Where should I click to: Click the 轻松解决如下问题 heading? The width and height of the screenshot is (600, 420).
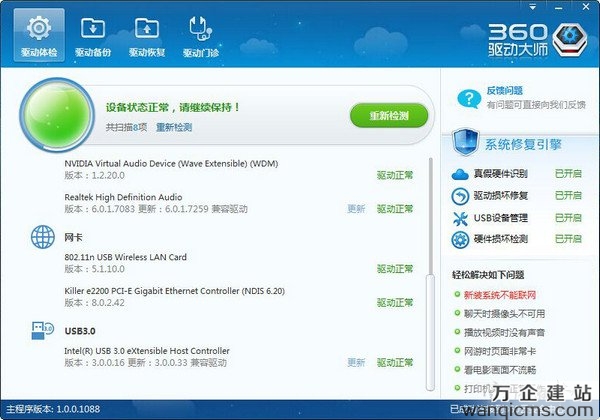(488, 275)
